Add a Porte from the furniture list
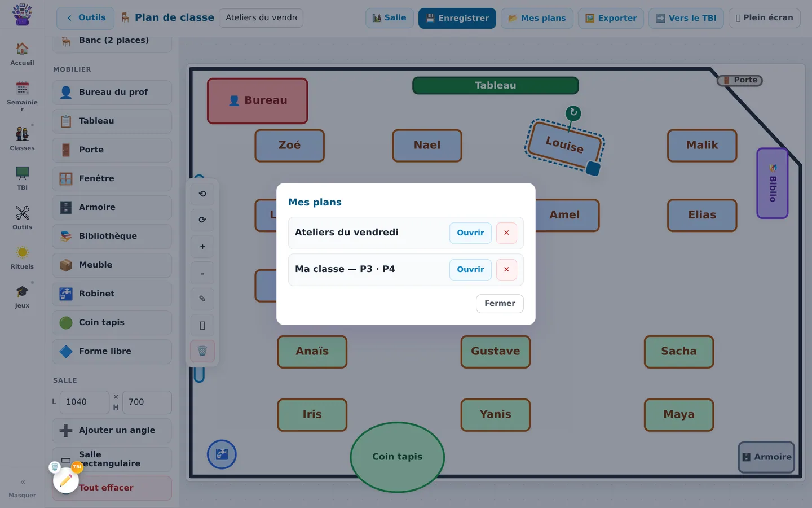 (112, 150)
